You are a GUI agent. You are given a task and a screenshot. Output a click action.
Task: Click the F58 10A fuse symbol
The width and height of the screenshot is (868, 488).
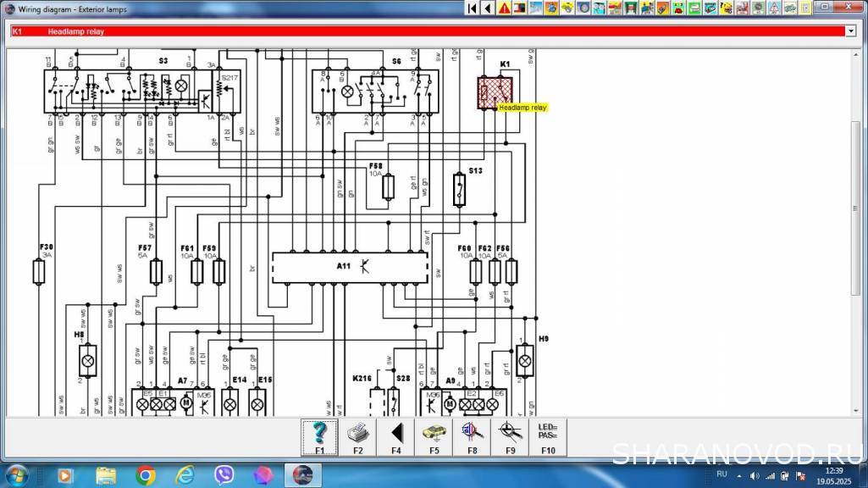(x=388, y=186)
